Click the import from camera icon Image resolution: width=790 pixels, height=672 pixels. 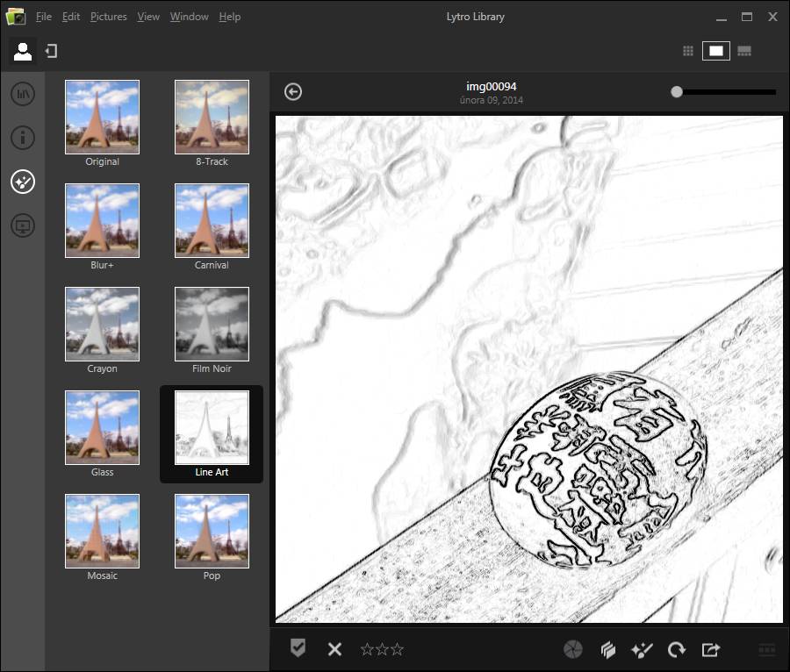coord(51,52)
